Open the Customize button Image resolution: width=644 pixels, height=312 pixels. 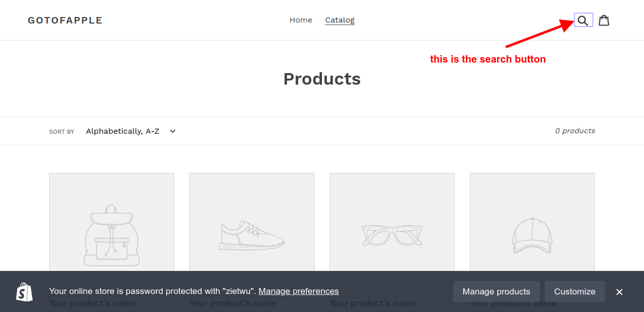(574, 291)
